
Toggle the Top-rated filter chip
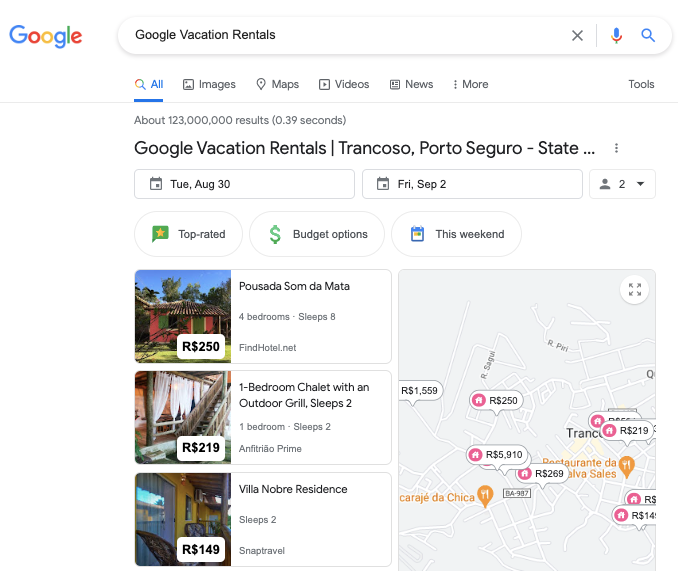(x=188, y=234)
